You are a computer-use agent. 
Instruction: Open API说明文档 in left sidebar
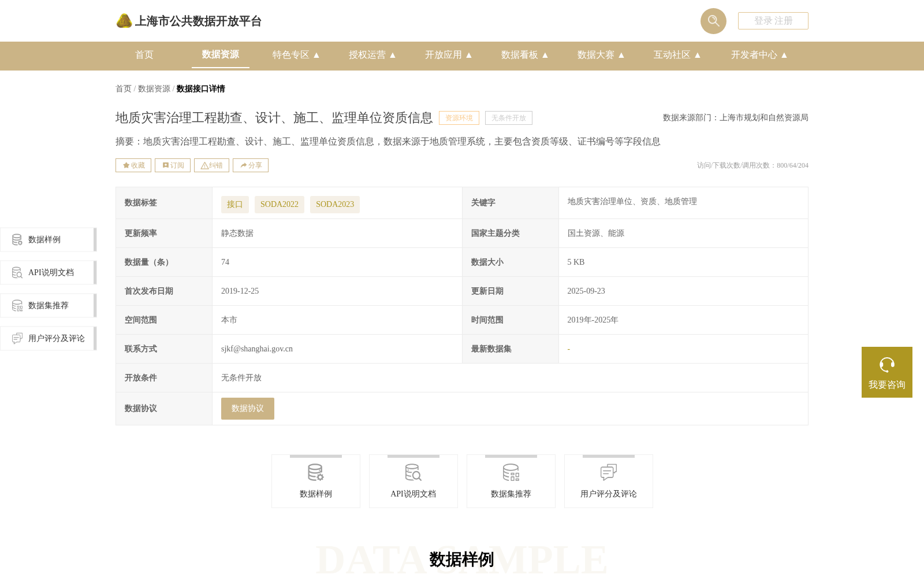coord(49,273)
